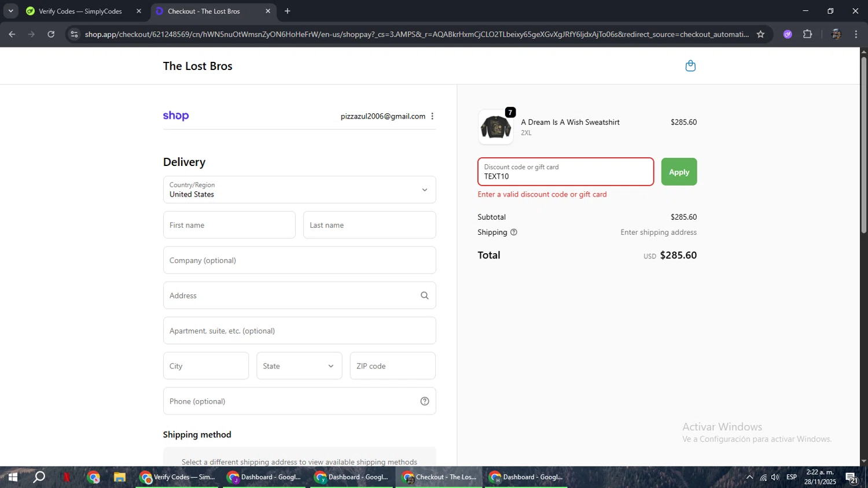Close the Verify Codes SimplyCodes tab
Screen dimensions: 868x488
(x=139, y=11)
